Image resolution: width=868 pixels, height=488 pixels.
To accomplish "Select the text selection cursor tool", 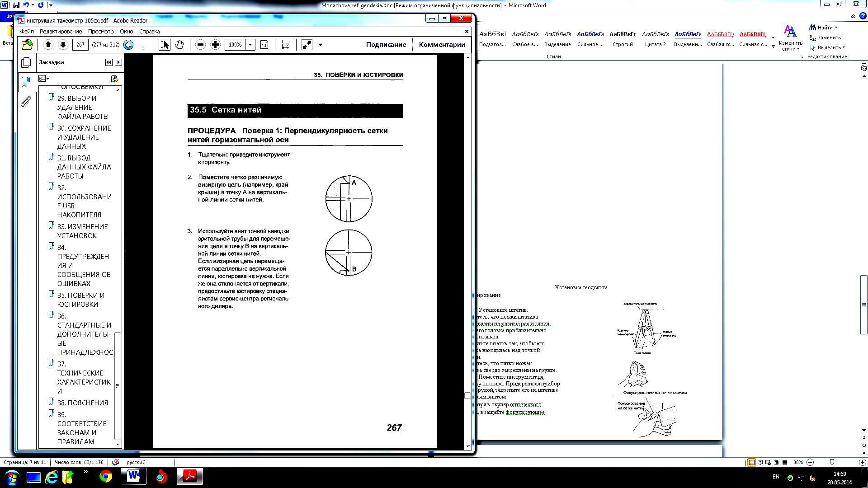I will coord(165,44).
